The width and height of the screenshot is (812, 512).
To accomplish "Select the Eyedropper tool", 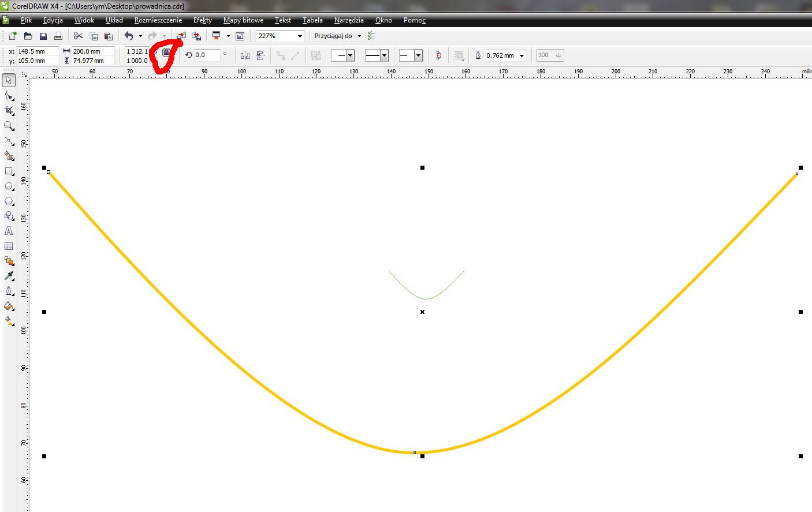I will pos(9,276).
